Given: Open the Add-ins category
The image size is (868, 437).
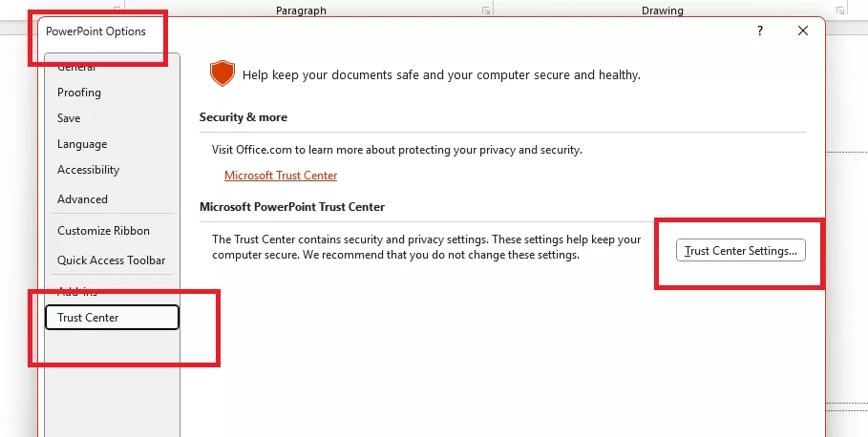Looking at the screenshot, I should 77,291.
